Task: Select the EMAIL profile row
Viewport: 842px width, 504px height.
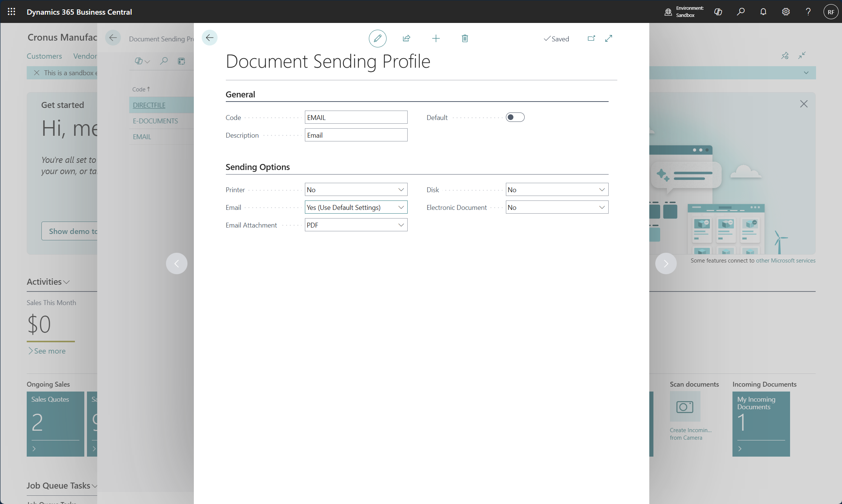Action: (x=161, y=137)
